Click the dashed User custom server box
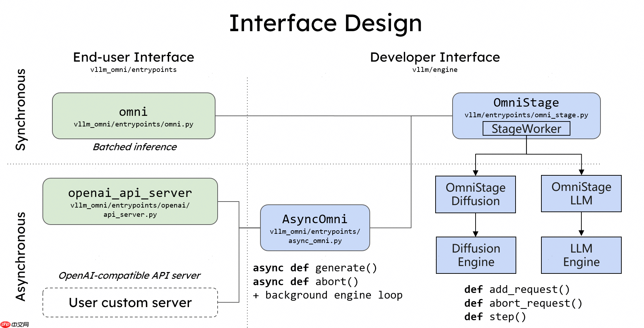Image resolution: width=644 pixels, height=328 pixels. [130, 302]
